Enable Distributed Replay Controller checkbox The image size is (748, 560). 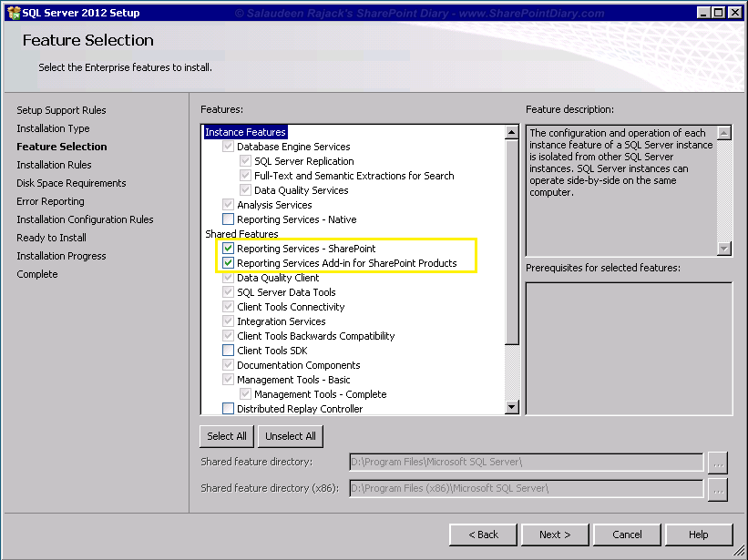[228, 409]
